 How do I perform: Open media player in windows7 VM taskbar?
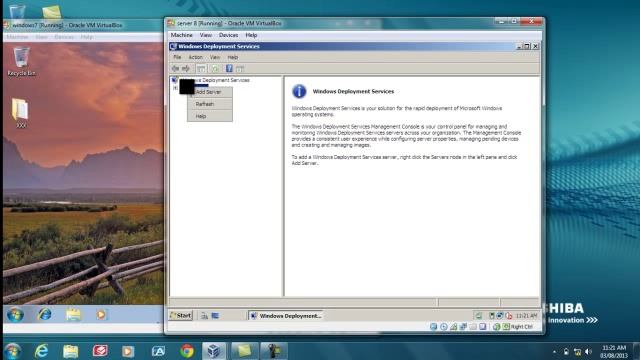pyautogui.click(x=101, y=315)
